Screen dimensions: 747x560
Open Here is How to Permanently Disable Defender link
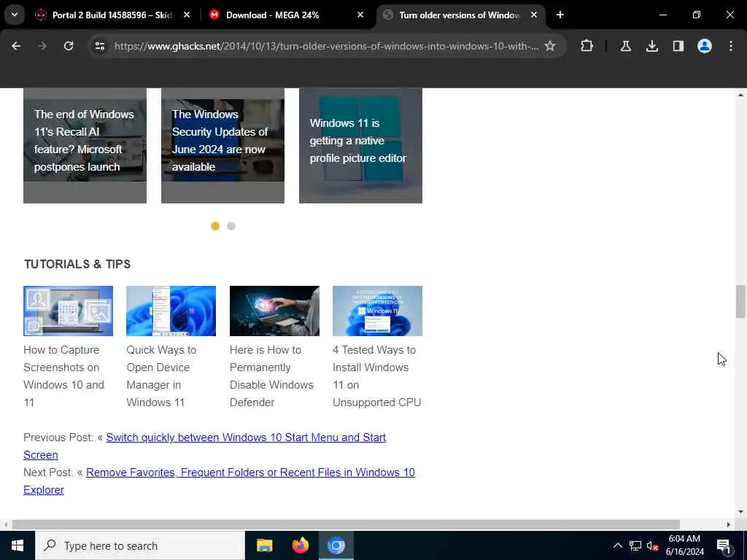[271, 376]
